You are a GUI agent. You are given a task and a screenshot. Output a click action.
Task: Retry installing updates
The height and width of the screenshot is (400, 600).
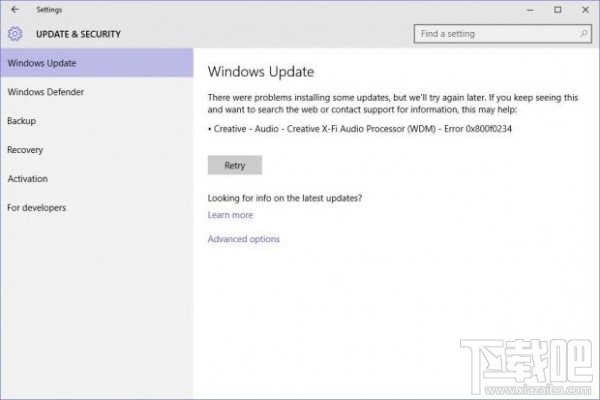click(x=235, y=165)
